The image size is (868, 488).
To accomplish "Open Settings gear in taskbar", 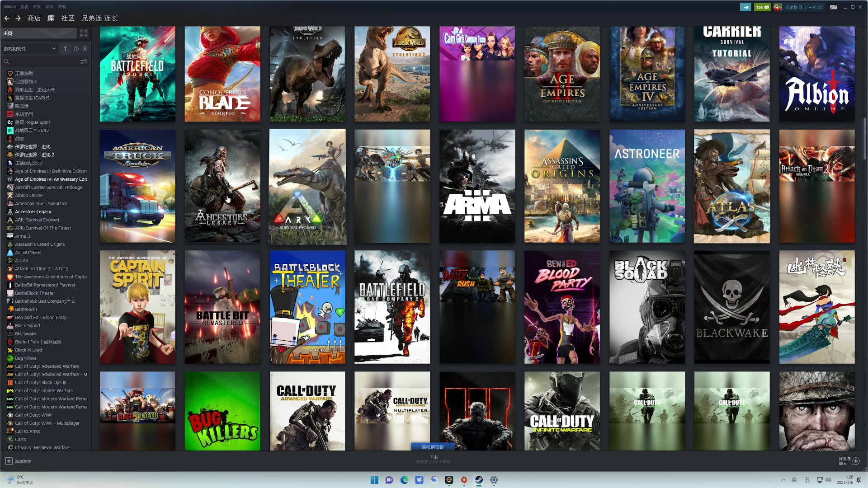I will coord(494,480).
